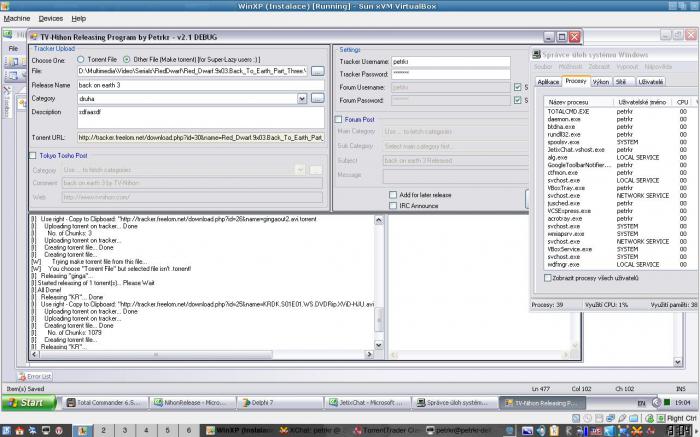Click log scrollbar up arrow
Viewport: 700px width, 437px height.
[379, 220]
